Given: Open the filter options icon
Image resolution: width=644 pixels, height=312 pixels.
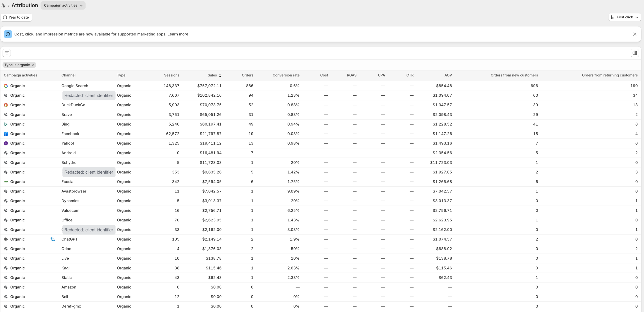Looking at the screenshot, I should pos(7,53).
